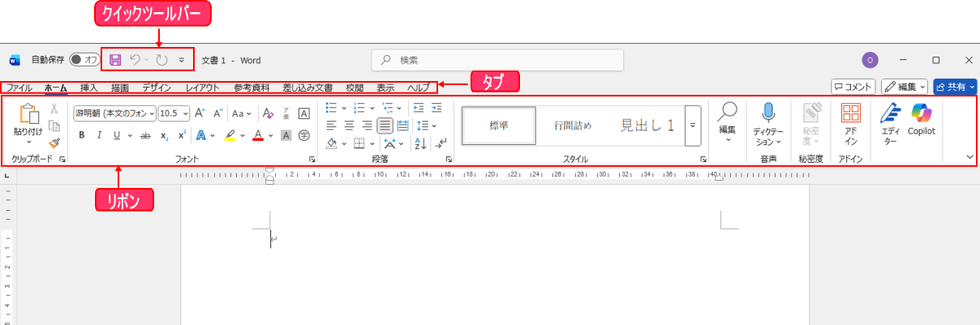Toggle underline formatting
The width and height of the screenshot is (980, 325).
pos(117,135)
